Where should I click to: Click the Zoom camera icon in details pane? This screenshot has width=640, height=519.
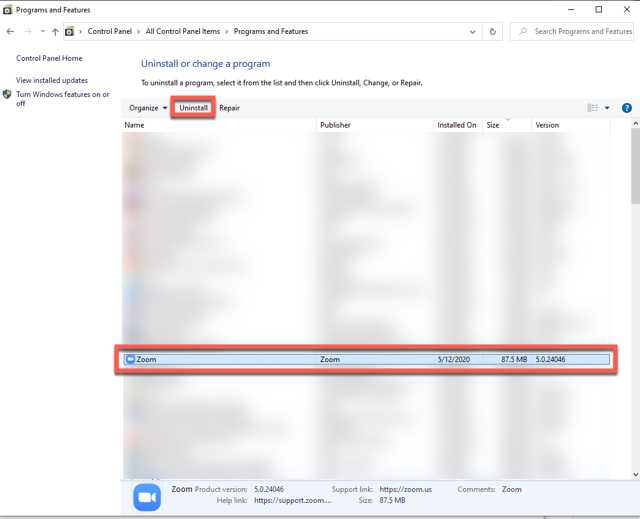pyautogui.click(x=148, y=496)
